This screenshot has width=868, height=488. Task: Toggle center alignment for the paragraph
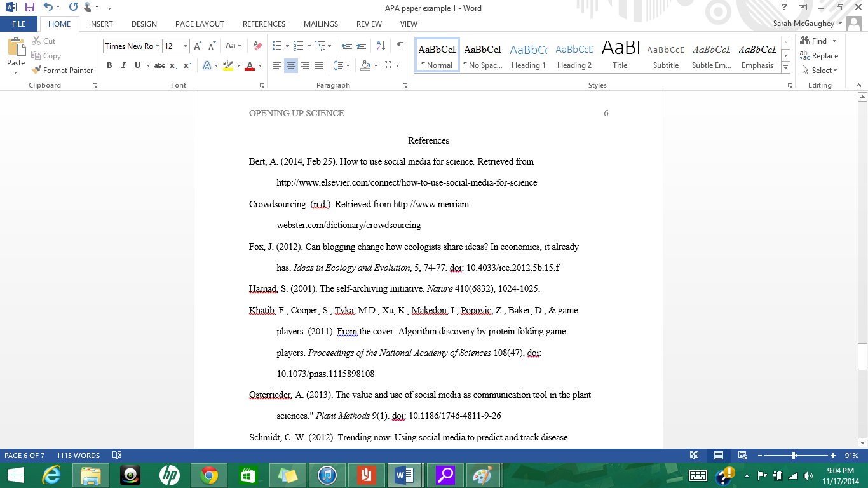(290, 65)
